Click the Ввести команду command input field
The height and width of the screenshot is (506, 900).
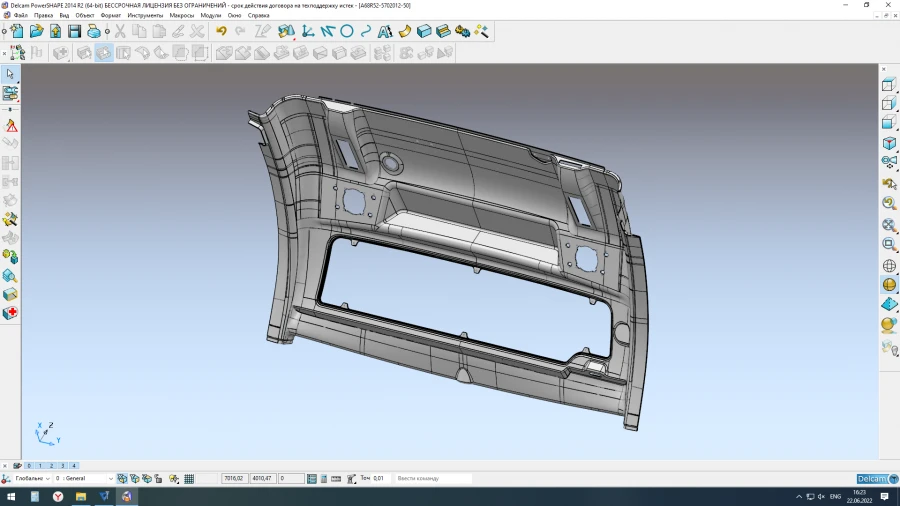(432, 479)
